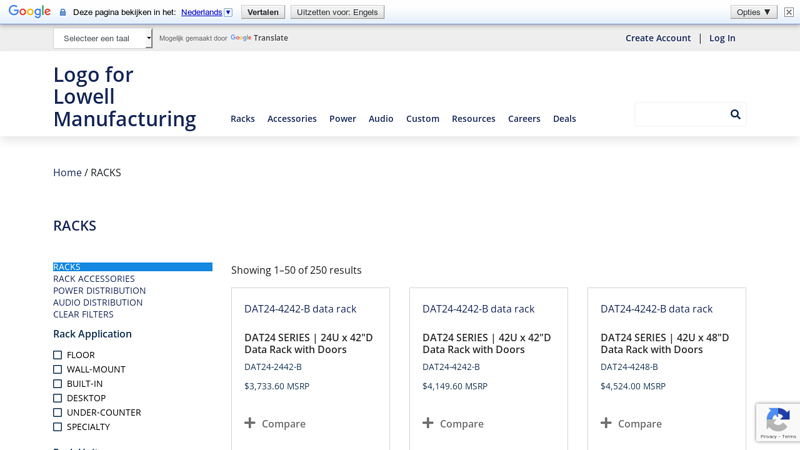
Task: Open the Accessories menu item
Action: (x=292, y=118)
